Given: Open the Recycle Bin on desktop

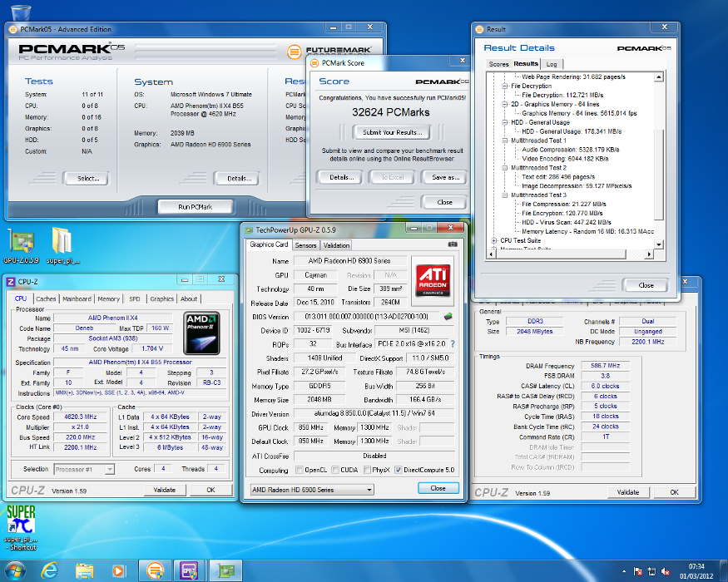Looking at the screenshot, I should coord(19,12).
